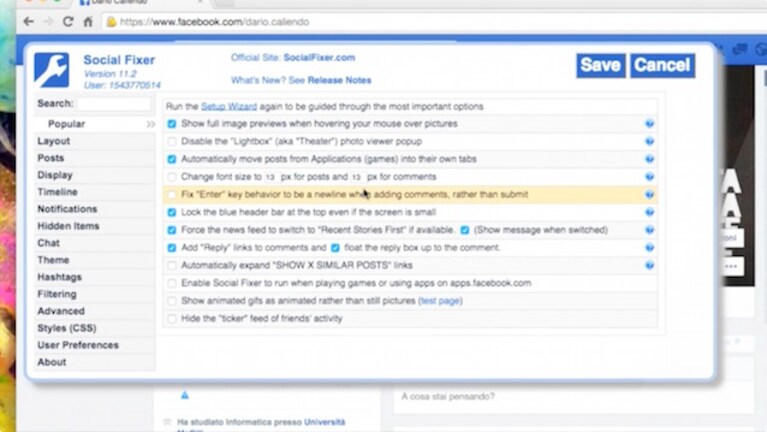The height and width of the screenshot is (432, 767).
Task: Open help for Recent Stories First option
Action: (x=649, y=230)
